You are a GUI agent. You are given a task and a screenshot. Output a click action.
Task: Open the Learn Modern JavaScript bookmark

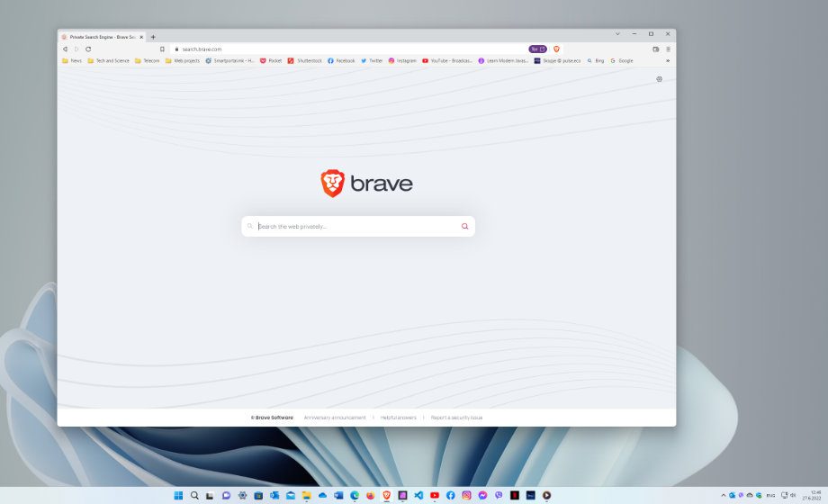pyautogui.click(x=503, y=61)
